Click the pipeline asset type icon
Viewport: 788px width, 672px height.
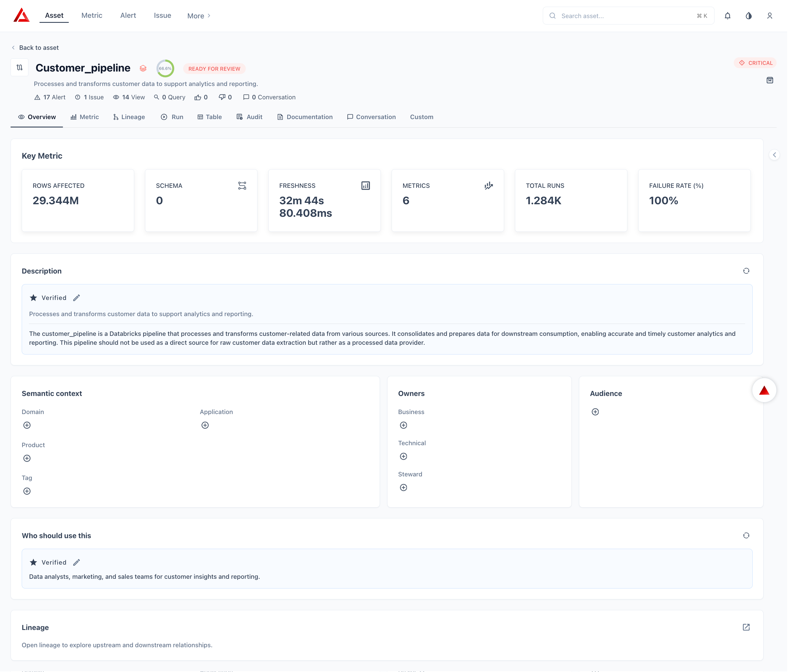click(19, 68)
